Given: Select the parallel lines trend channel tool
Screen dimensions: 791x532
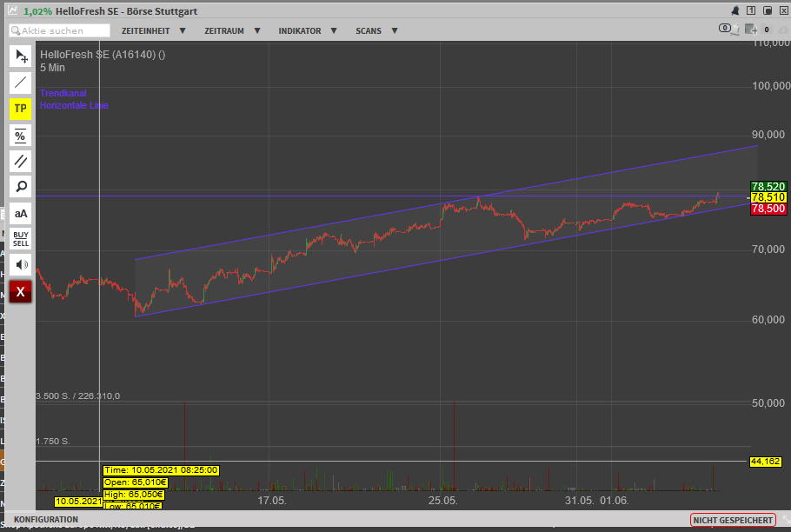Looking at the screenshot, I should 21,162.
